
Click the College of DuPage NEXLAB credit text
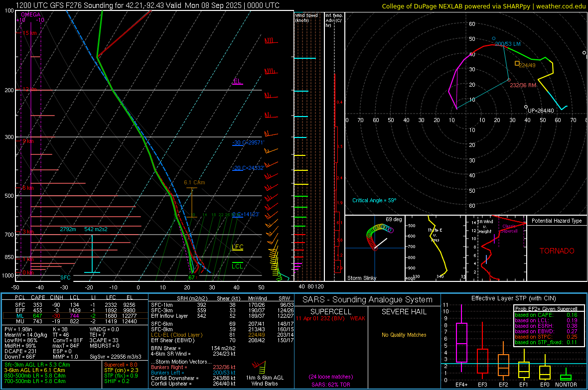tap(483, 6)
